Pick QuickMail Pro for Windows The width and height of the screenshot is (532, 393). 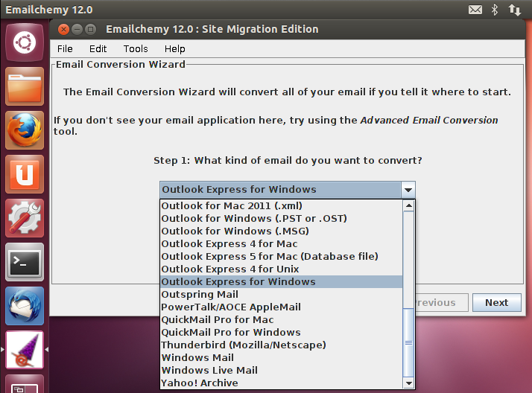pyautogui.click(x=281, y=333)
